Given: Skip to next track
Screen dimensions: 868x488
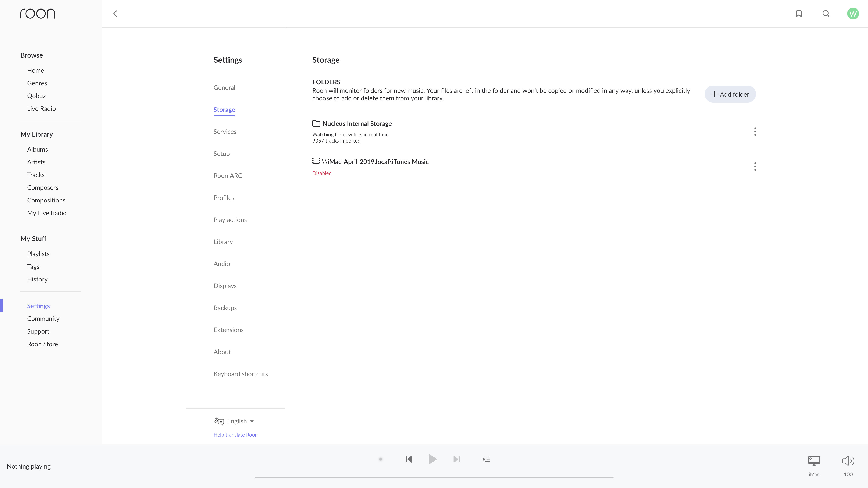Looking at the screenshot, I should point(457,459).
